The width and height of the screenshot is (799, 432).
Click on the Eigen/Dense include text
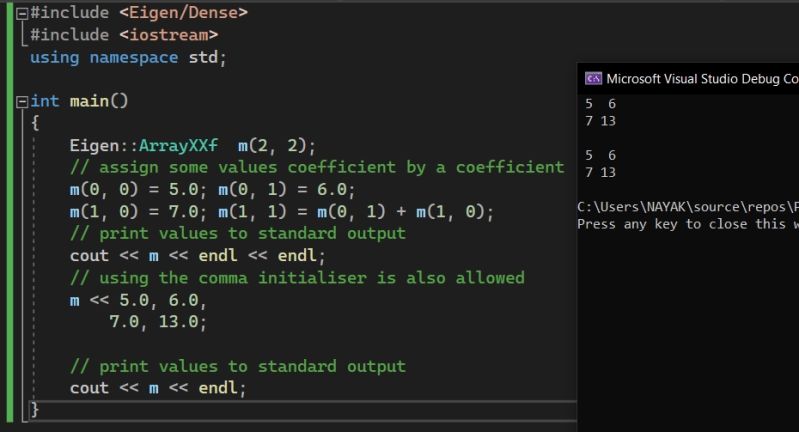(183, 13)
